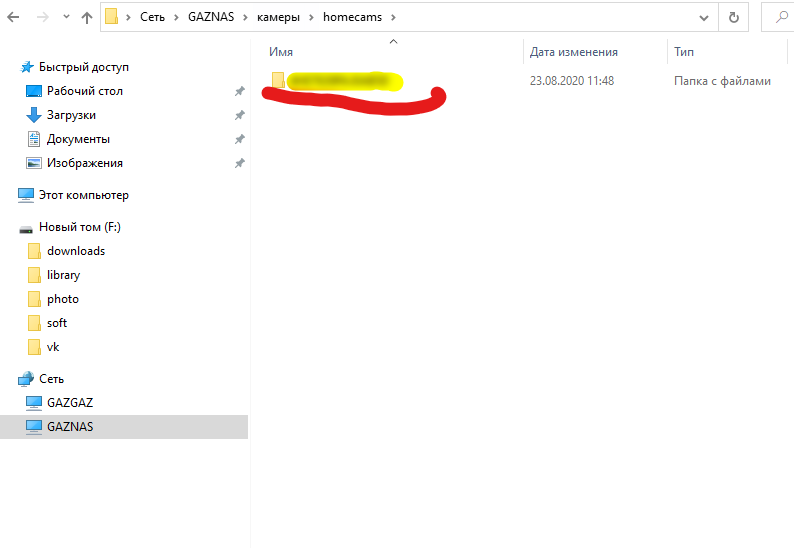Image resolution: width=794 pixels, height=551 pixels.
Task: Go forward with the right arrow button
Action: 43,17
